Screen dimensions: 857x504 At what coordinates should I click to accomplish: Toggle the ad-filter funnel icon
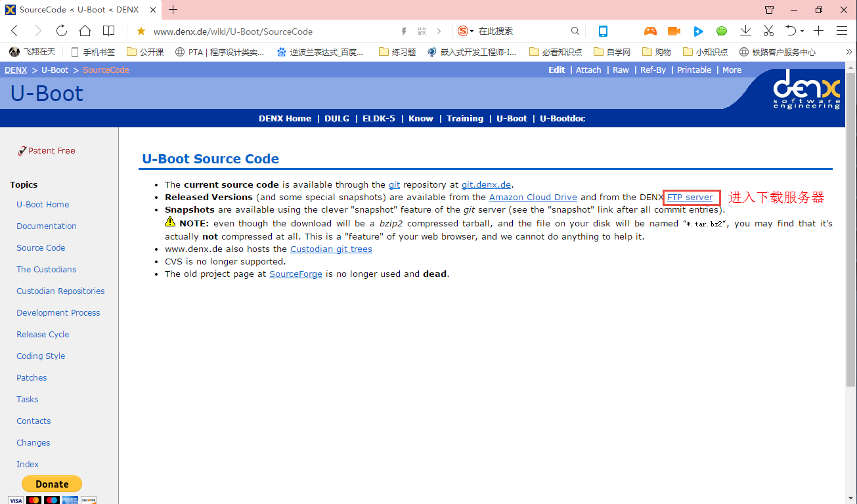point(769,10)
